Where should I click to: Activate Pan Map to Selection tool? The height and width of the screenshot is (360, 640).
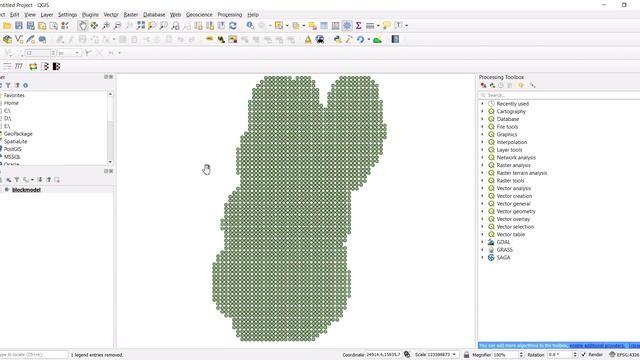pyautogui.click(x=94, y=26)
